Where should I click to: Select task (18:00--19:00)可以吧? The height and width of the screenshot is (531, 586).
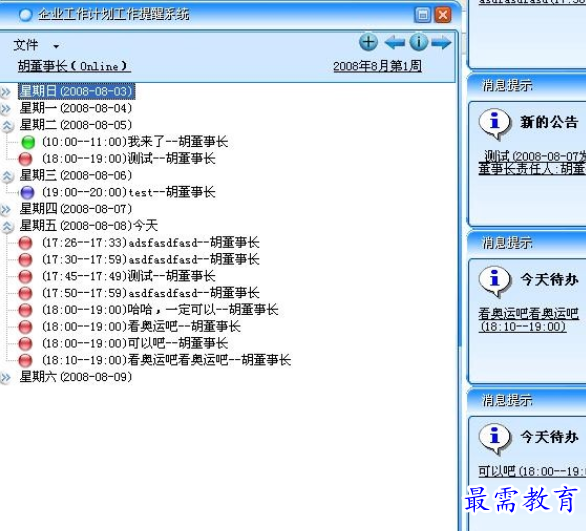click(x=135, y=343)
